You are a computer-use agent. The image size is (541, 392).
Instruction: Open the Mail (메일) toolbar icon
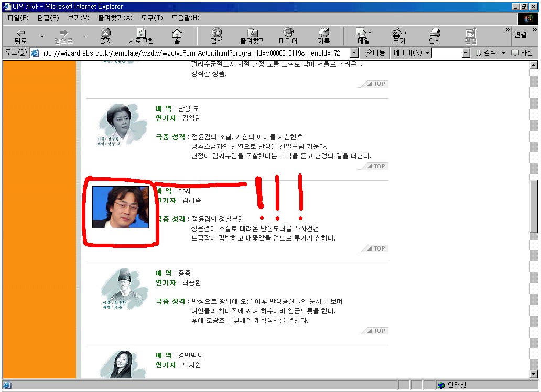tap(363, 36)
